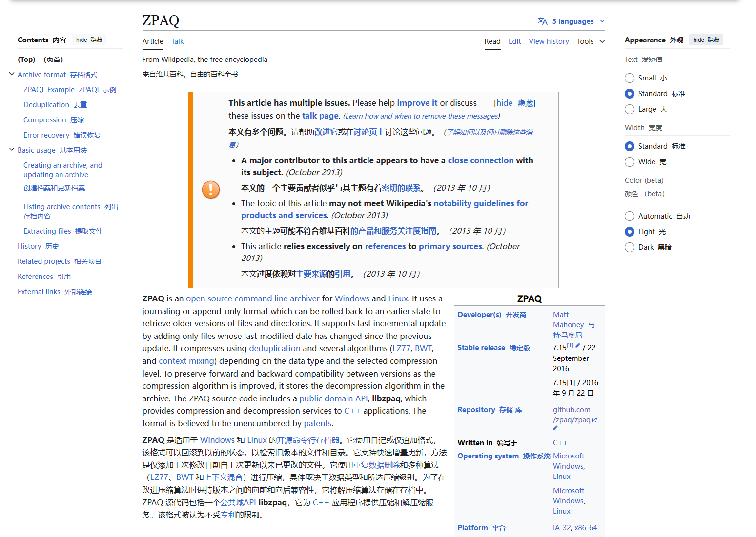Open the Read tab

click(492, 41)
